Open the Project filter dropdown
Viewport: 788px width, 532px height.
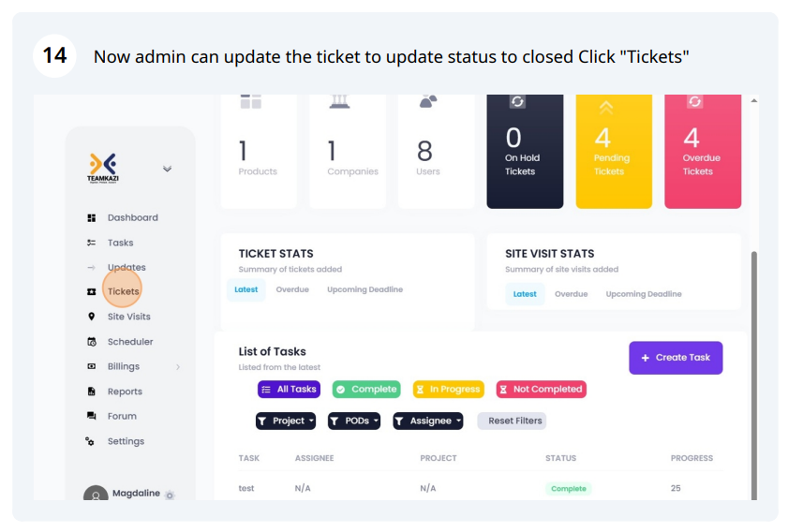[286, 421]
